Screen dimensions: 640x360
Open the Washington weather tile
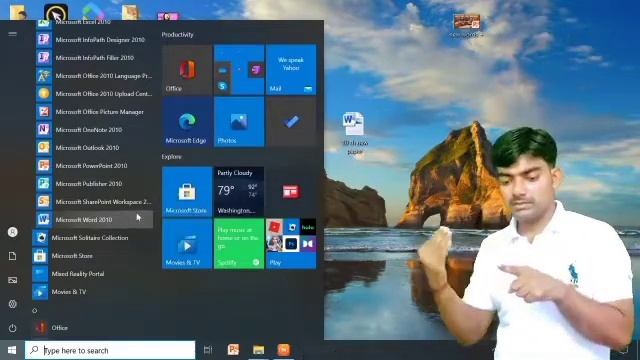239,191
